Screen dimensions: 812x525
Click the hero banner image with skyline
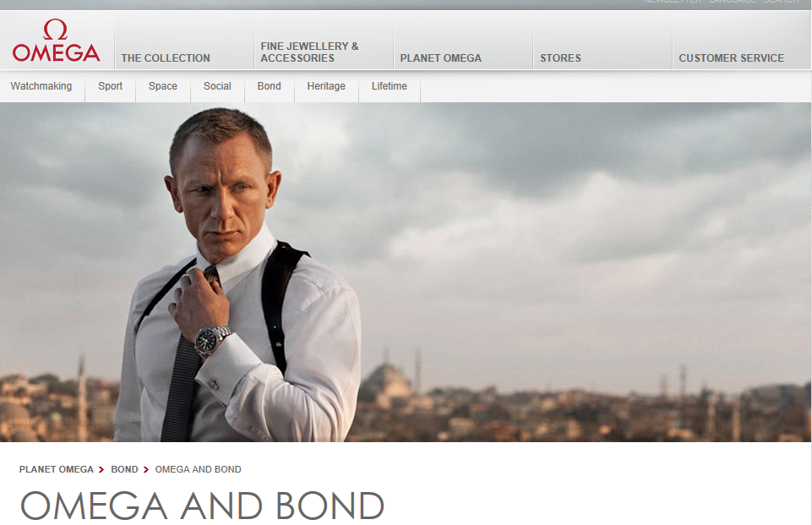(x=406, y=272)
